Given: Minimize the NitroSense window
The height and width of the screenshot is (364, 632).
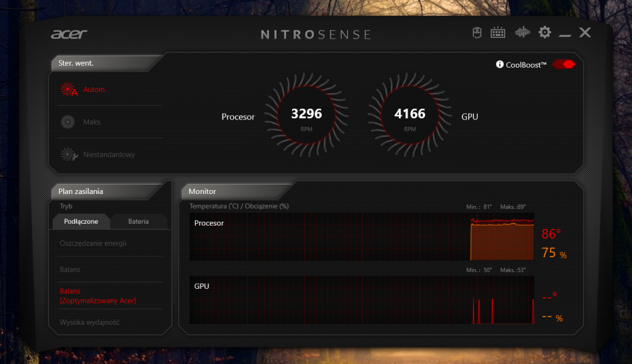Looking at the screenshot, I should (x=564, y=33).
